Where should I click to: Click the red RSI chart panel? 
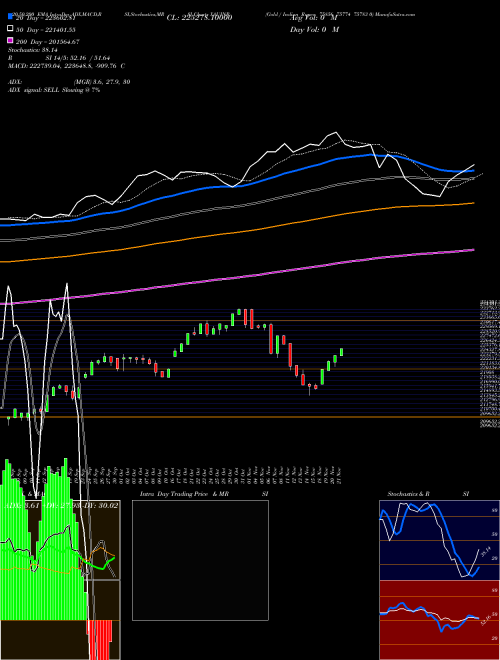(439, 620)
